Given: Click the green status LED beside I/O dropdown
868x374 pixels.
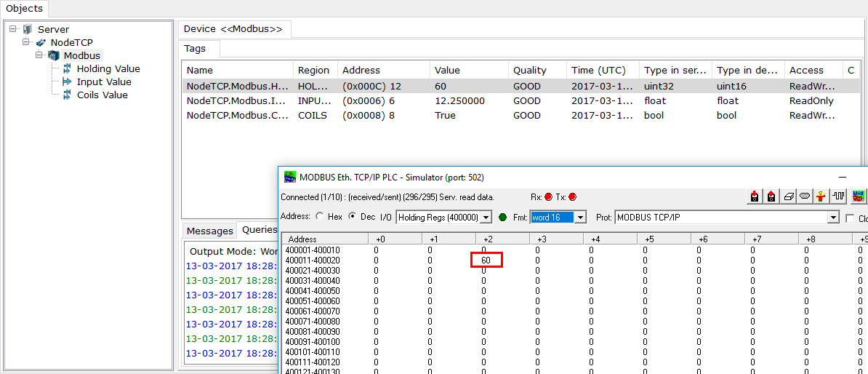Looking at the screenshot, I should coord(502,218).
